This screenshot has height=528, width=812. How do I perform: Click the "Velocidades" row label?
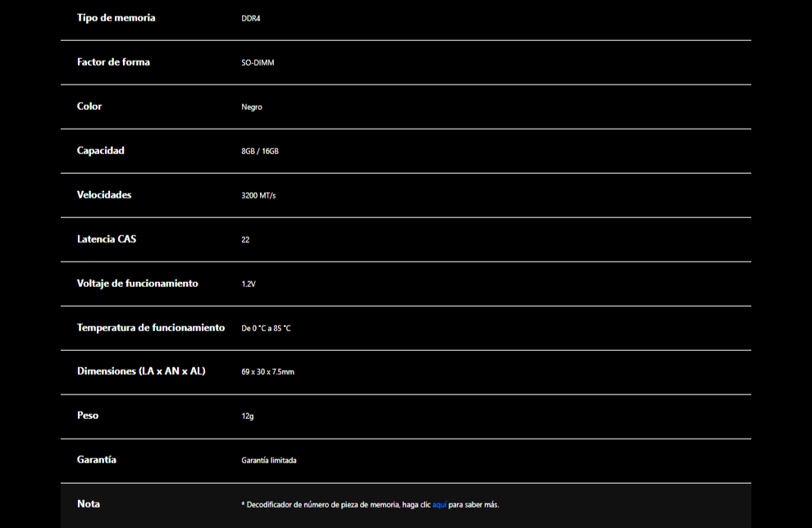[x=104, y=195]
